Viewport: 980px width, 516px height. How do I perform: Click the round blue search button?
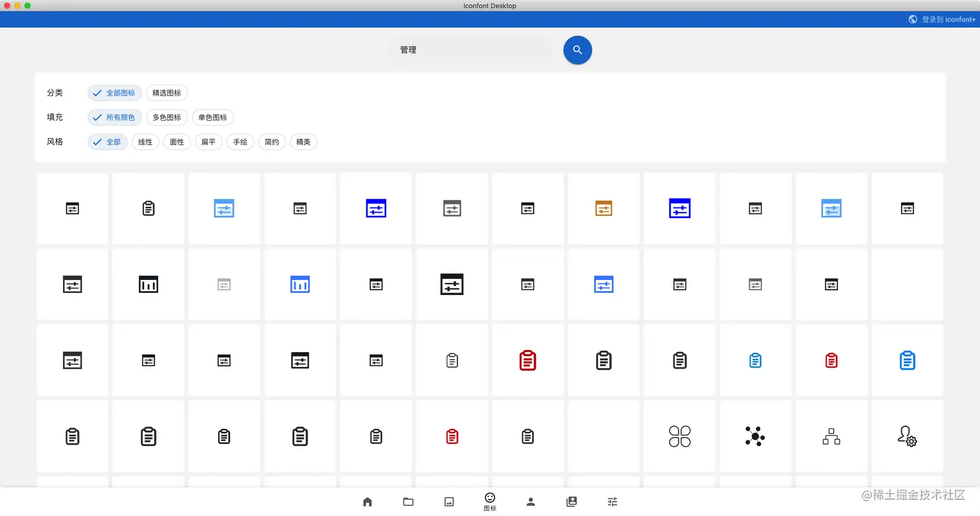pyautogui.click(x=577, y=50)
